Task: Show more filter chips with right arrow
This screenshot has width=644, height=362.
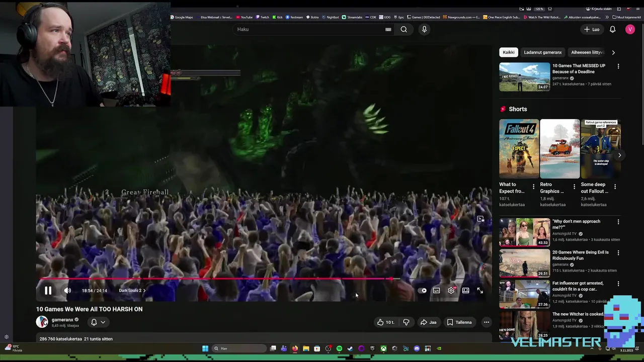Action: (613, 52)
